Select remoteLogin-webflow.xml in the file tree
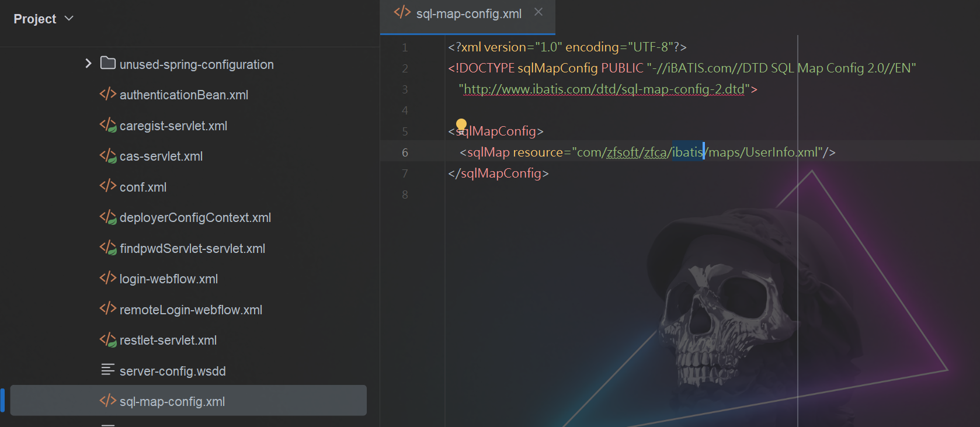Screen dimensions: 980x427 (x=190, y=310)
